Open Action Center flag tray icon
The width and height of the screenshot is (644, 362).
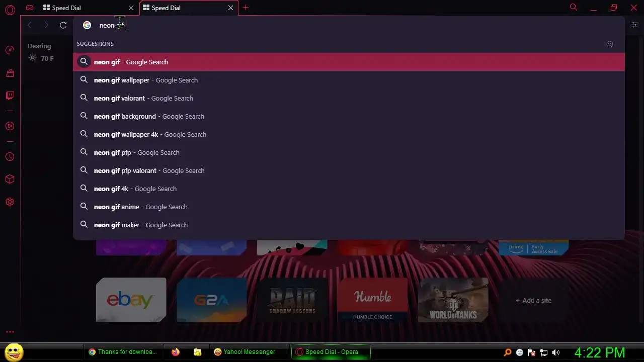point(532,352)
